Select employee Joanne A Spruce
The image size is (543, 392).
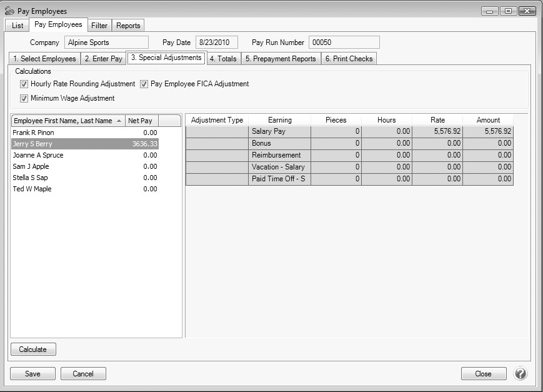coord(38,155)
